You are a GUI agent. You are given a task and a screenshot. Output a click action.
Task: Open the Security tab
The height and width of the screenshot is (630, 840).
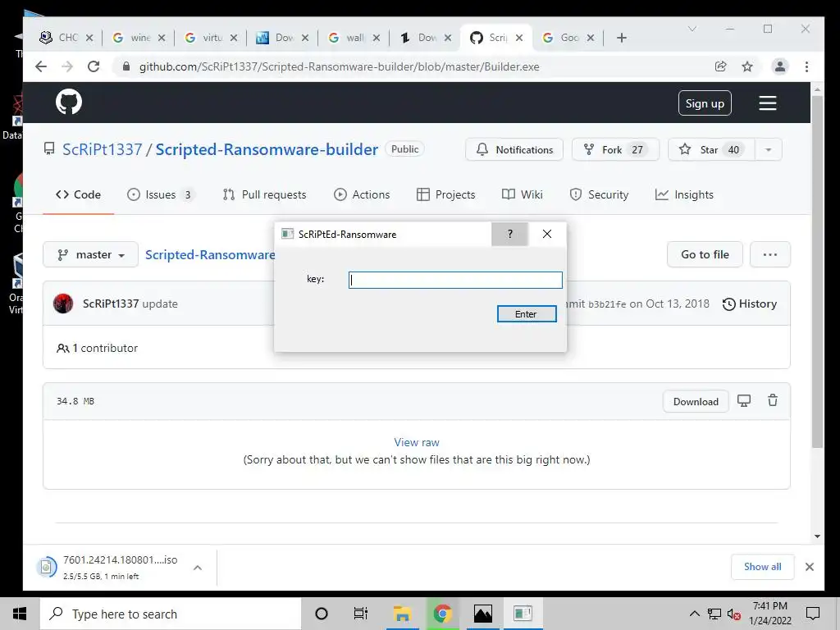pyautogui.click(x=599, y=194)
